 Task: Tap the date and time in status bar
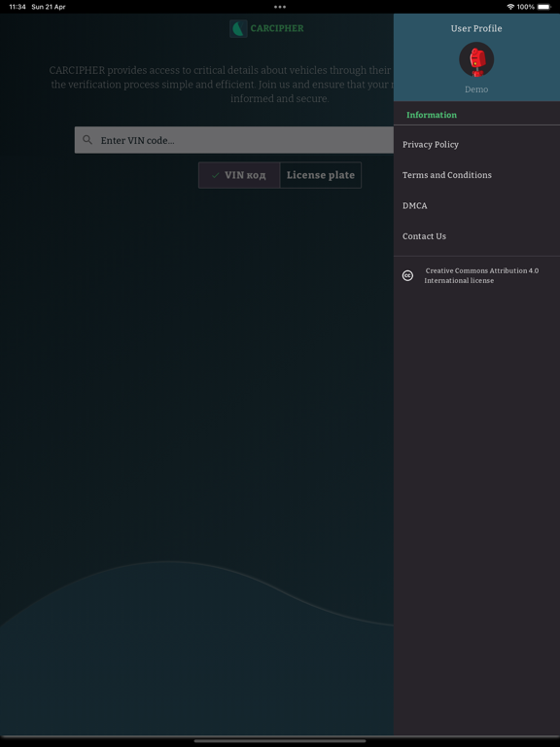(37, 7)
